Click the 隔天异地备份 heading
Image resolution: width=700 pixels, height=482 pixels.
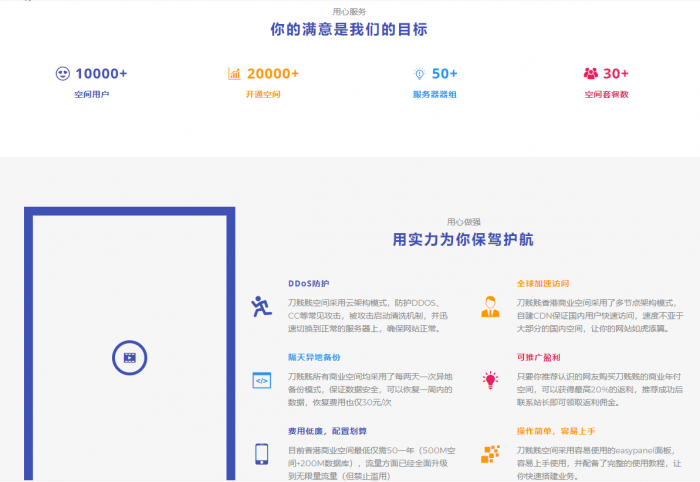coord(314,357)
